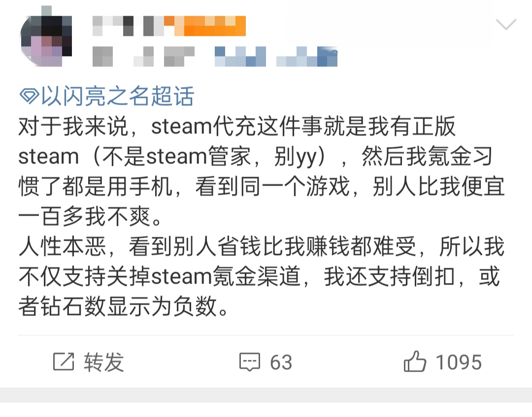
Task: Click the text line 一百多我不爽
Action: click(90, 216)
